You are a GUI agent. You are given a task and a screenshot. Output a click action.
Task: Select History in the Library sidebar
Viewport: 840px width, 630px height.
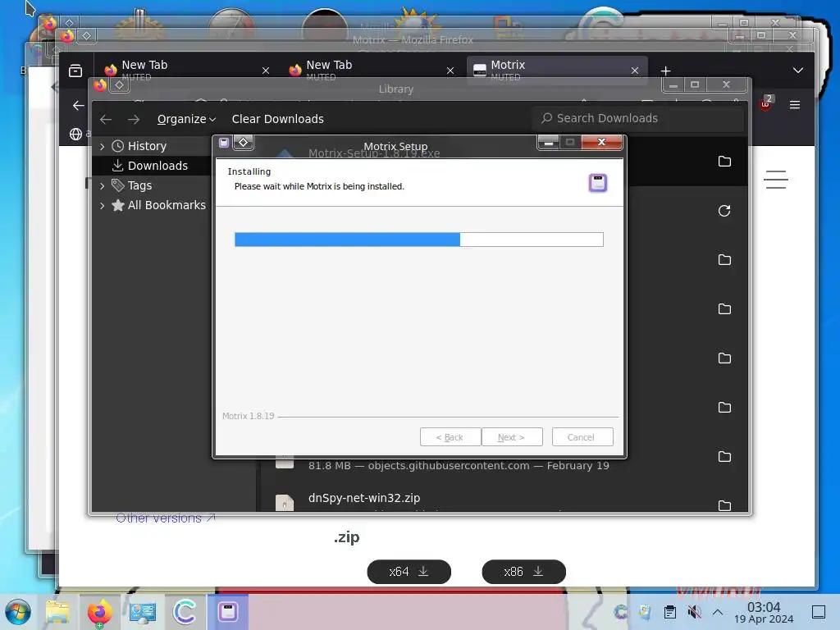coord(147,146)
